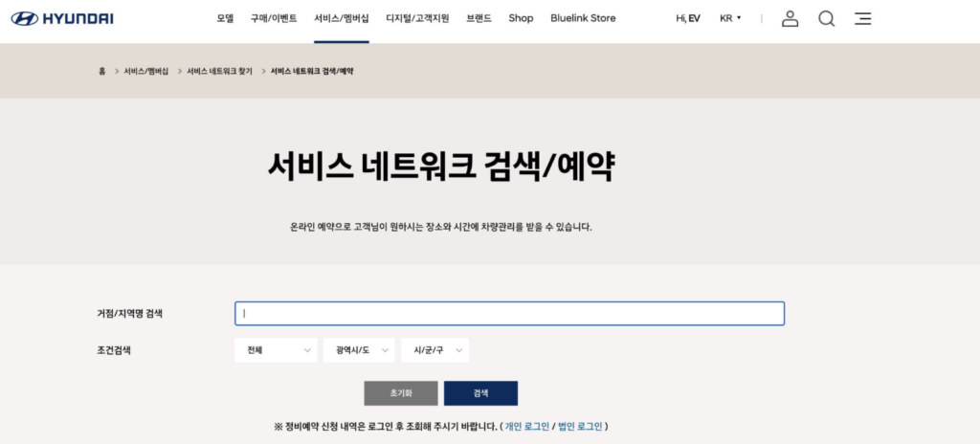Click the Hi, EV link
This screenshot has width=980, height=444.
[687, 19]
